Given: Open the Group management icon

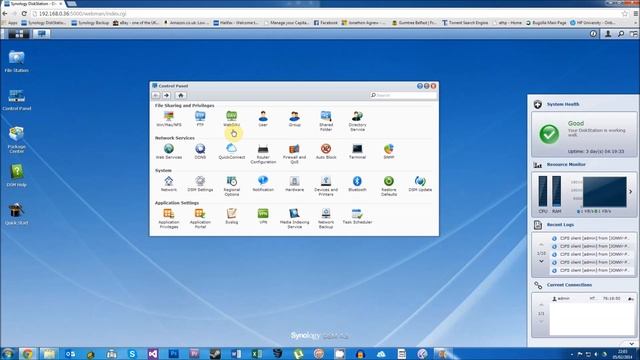Looking at the screenshot, I should [294, 119].
